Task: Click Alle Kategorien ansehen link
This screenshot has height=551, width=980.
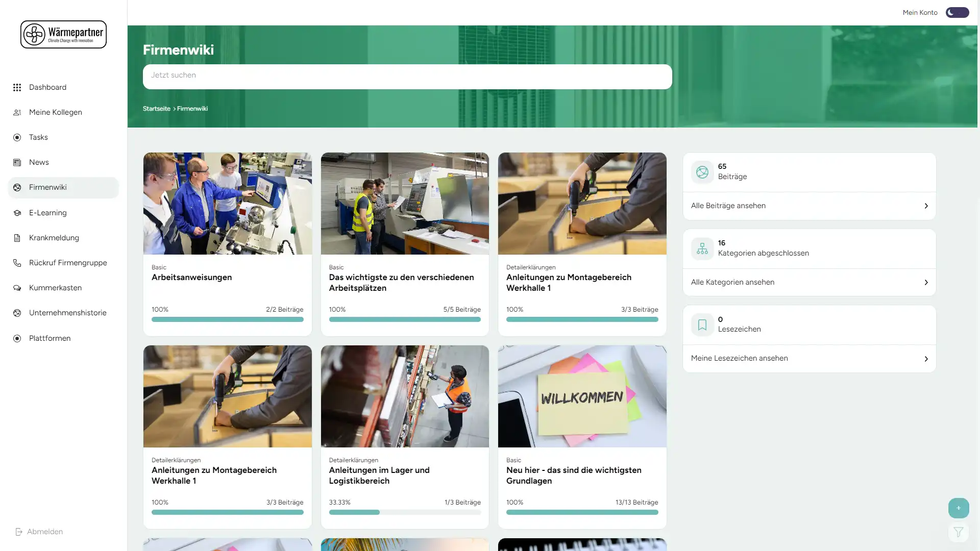Action: [x=809, y=282]
